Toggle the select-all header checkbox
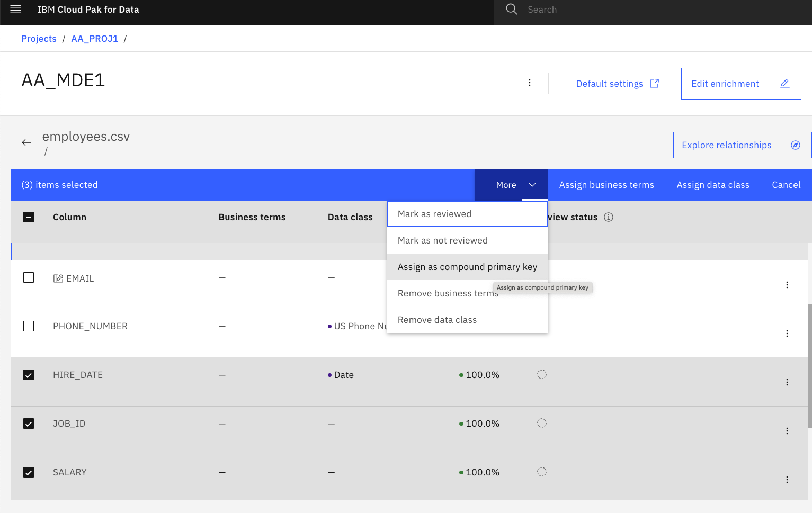 coord(29,217)
